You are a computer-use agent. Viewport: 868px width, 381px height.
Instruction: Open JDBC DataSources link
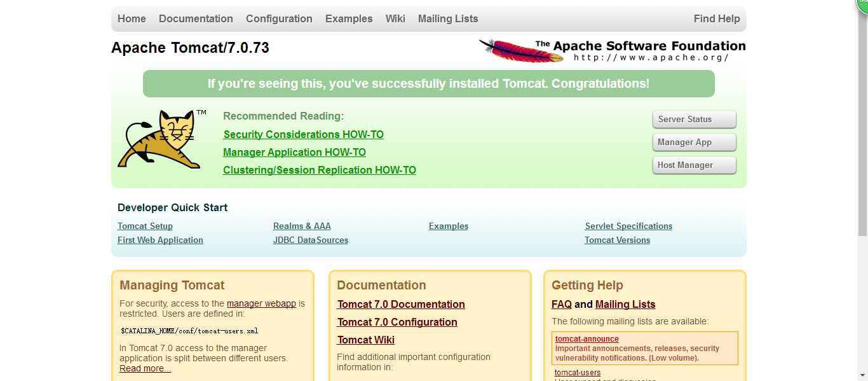coord(311,240)
